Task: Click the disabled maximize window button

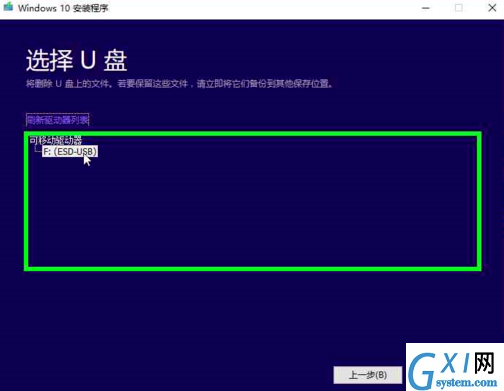Action: tap(459, 8)
